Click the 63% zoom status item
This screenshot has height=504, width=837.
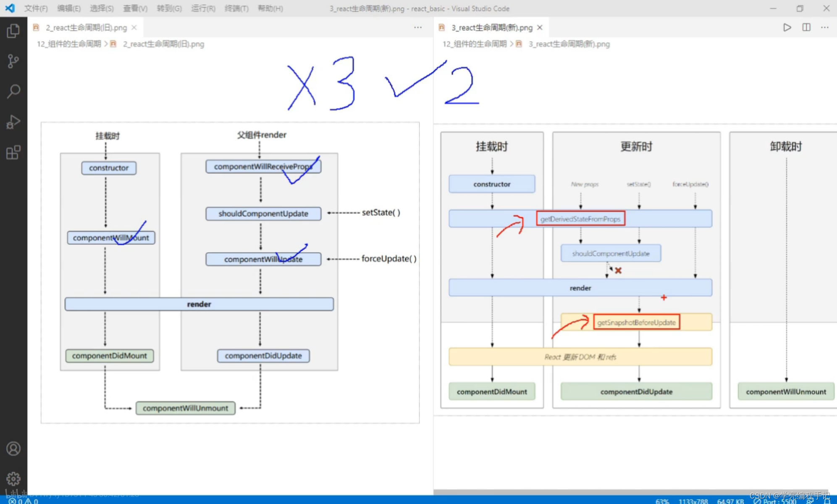(x=662, y=501)
